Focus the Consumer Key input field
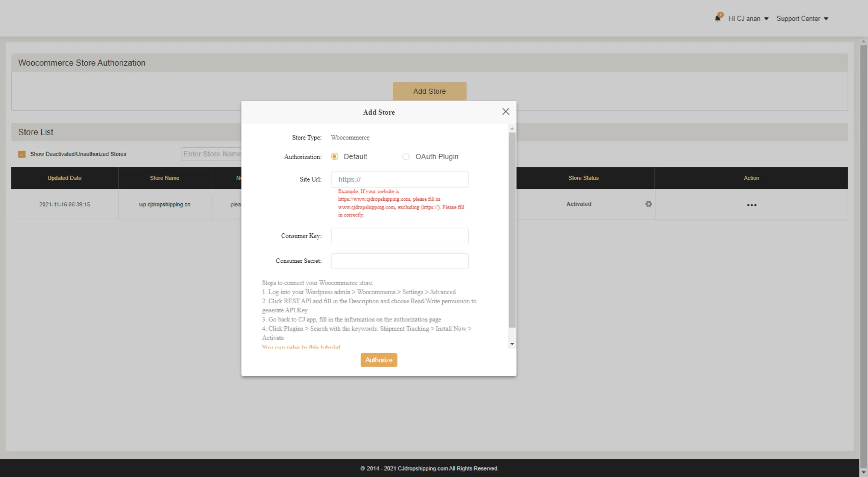 click(399, 236)
